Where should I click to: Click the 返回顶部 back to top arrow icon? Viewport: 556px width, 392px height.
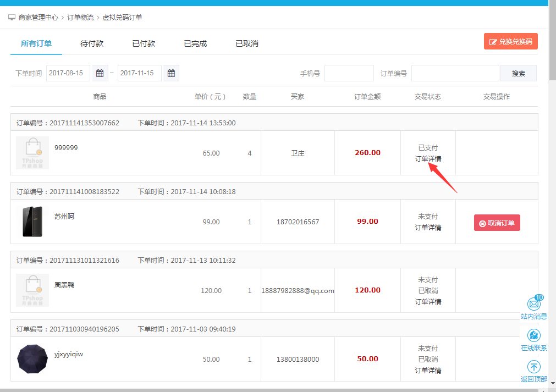pos(533,367)
